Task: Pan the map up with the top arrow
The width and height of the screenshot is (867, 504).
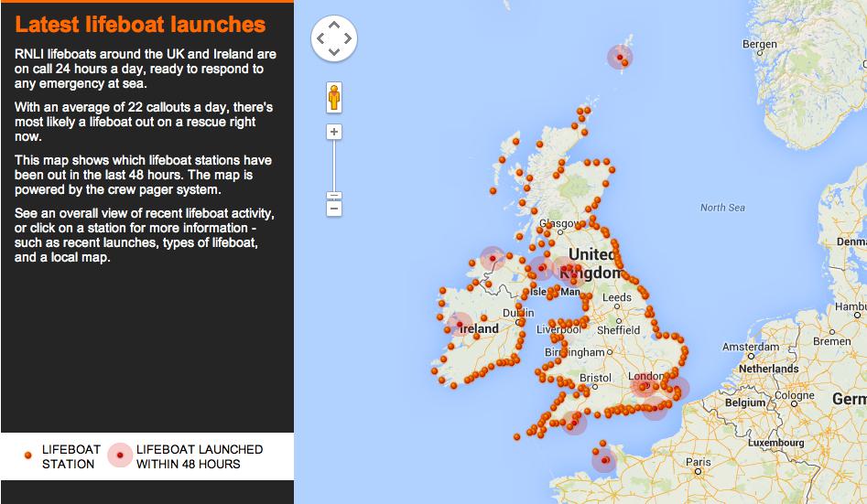Action: tap(334, 25)
